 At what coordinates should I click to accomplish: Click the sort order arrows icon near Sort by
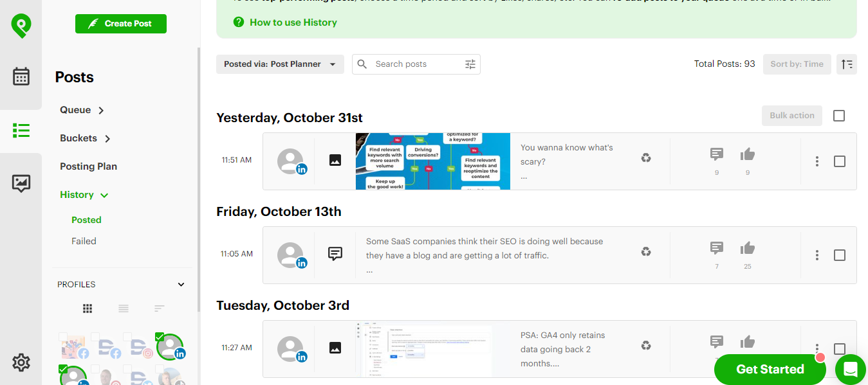[846, 64]
